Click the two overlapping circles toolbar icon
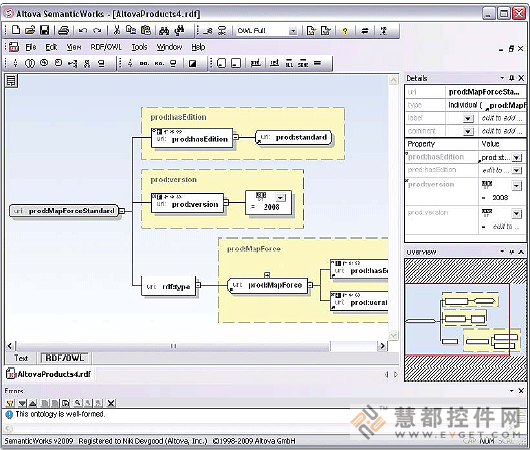The height and width of the screenshot is (450, 530). coord(30,63)
